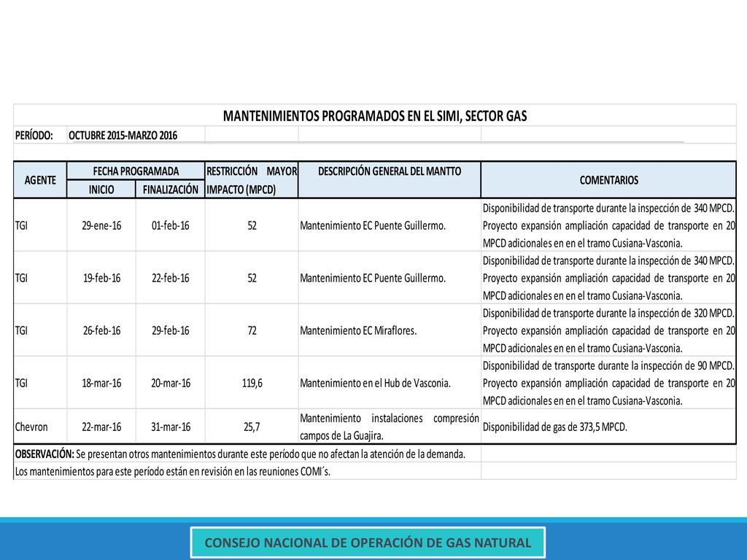Select the comment cell in the 29-ene-16 row
Screen dimensions: 747x560
pyautogui.click(x=608, y=225)
